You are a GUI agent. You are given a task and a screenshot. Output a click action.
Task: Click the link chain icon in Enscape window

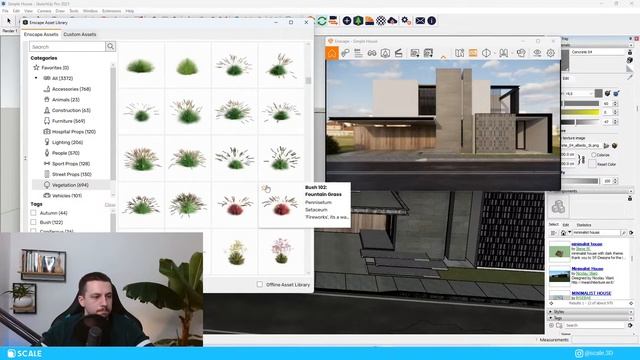click(x=345, y=53)
